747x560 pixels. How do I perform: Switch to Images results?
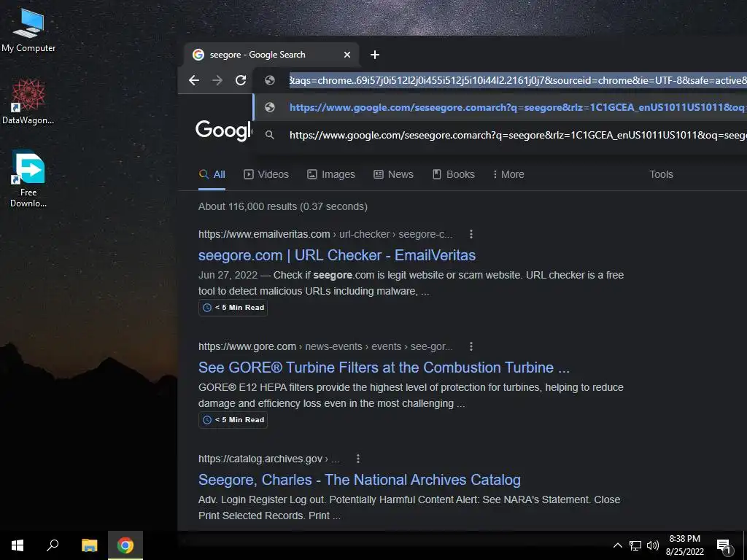point(331,174)
